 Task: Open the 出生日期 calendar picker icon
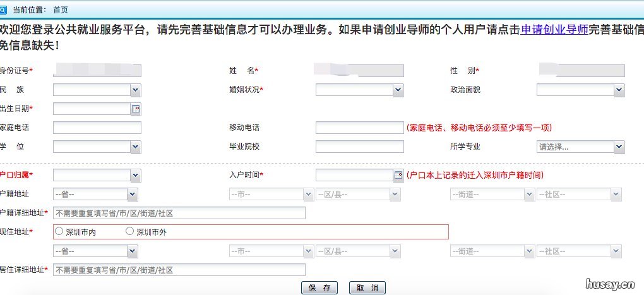click(136, 109)
